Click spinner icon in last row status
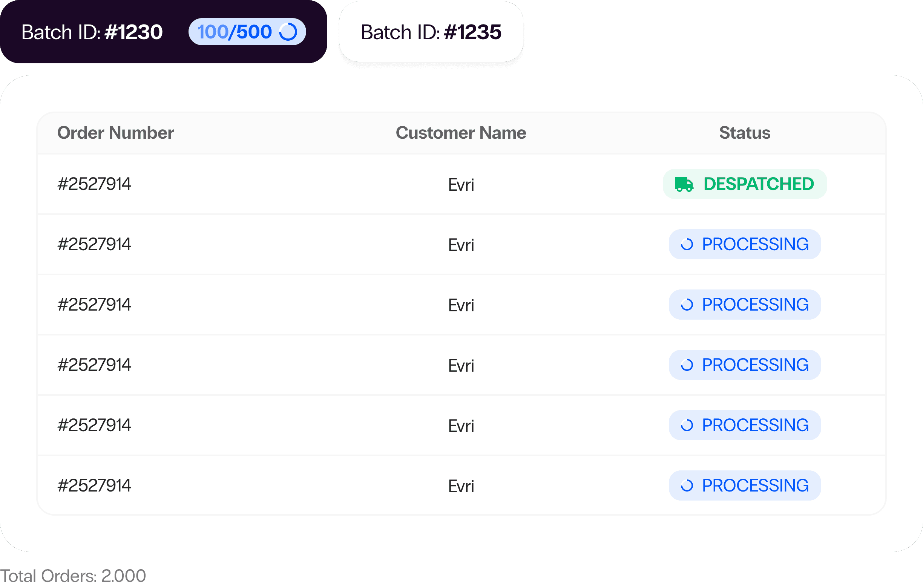 687,486
